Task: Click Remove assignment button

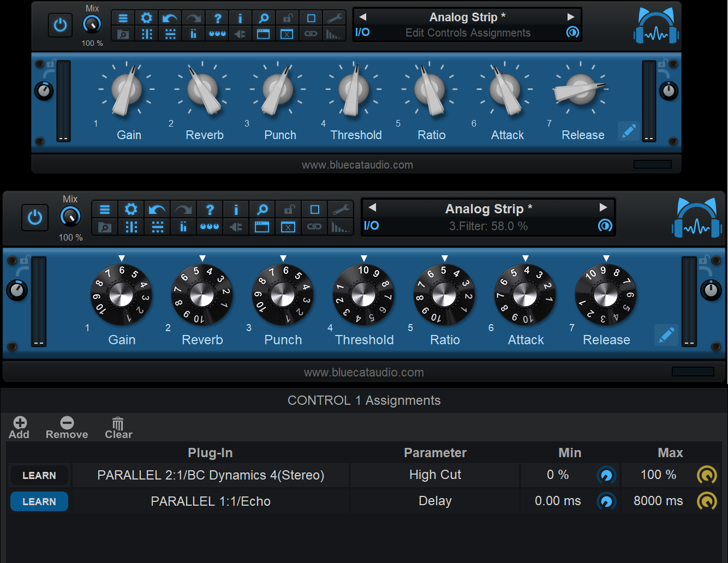Action: point(67,428)
